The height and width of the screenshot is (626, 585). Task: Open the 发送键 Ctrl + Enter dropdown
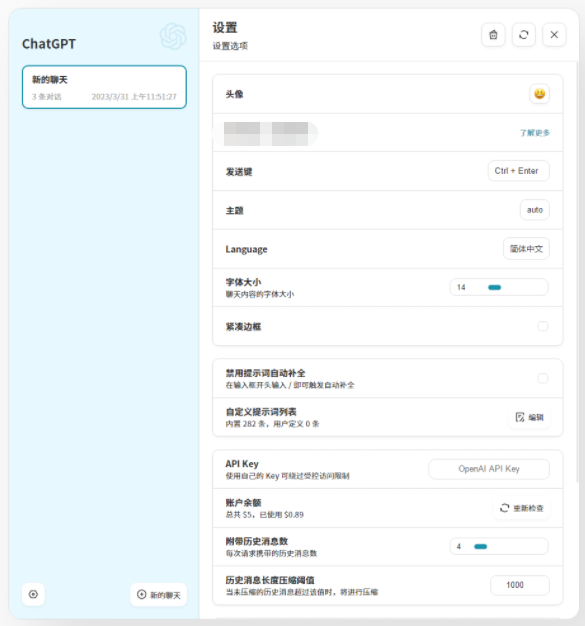coord(518,171)
